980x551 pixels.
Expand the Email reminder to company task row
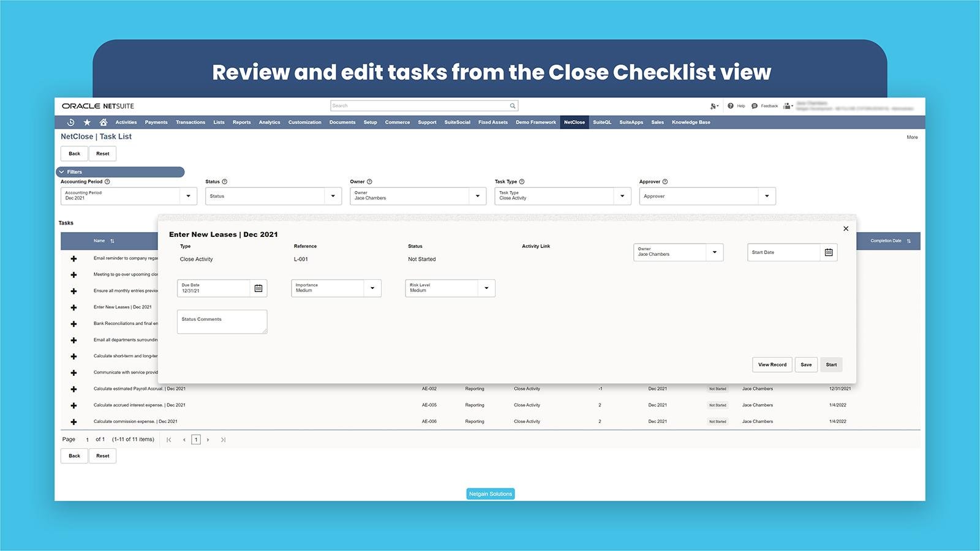73,259
